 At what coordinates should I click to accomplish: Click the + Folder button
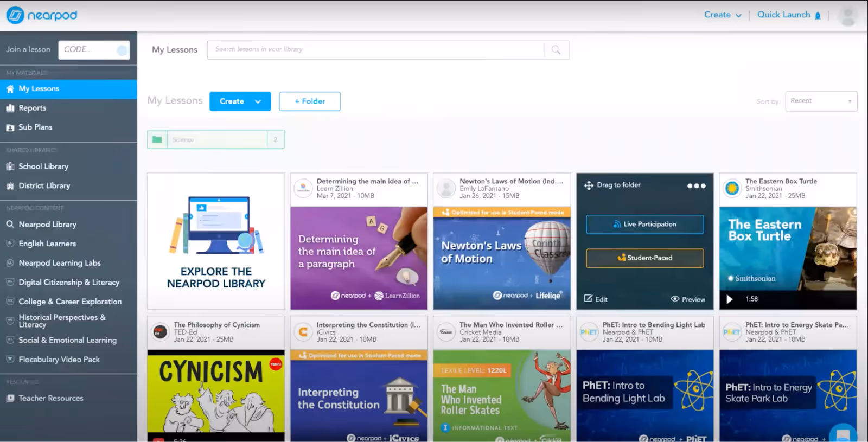coord(310,101)
